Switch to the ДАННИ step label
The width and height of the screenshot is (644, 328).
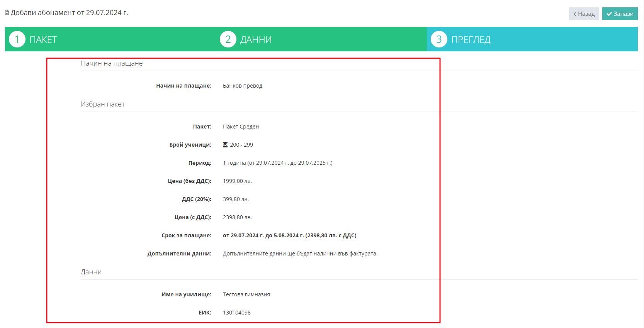(256, 40)
